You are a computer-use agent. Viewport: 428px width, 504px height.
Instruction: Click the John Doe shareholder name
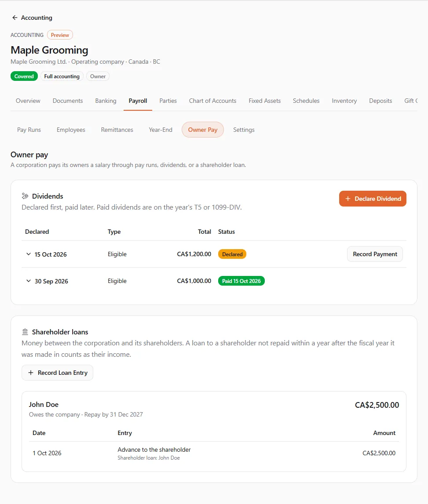pyautogui.click(x=44, y=405)
